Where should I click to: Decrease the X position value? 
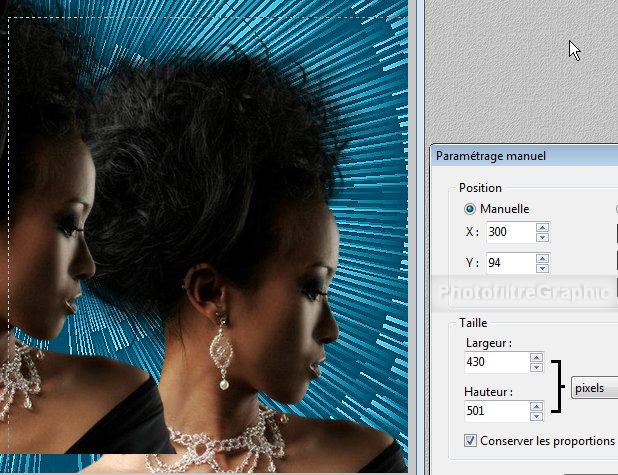[542, 237]
